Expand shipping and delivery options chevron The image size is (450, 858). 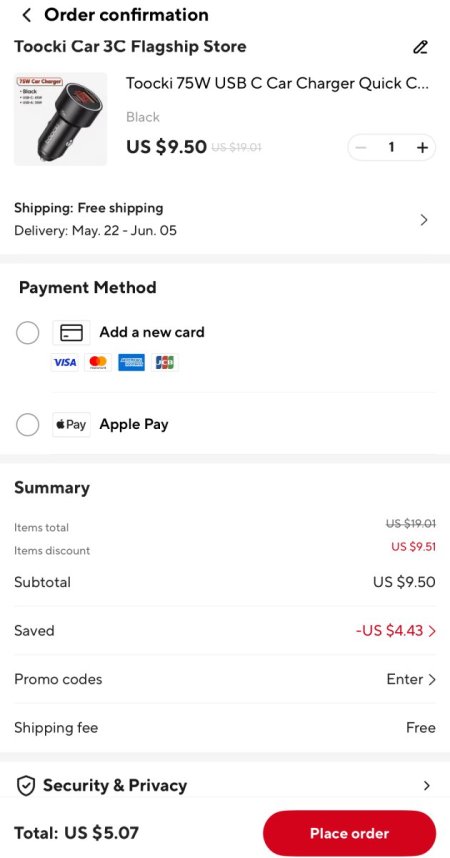(x=423, y=220)
